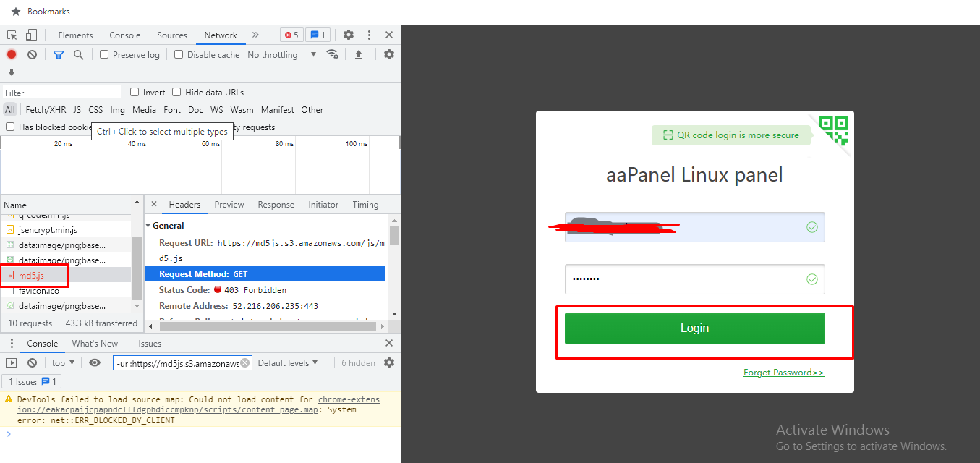Screen dimensions: 980x463
Task: Open chrome-extension source map link
Action: pyautogui.click(x=198, y=404)
